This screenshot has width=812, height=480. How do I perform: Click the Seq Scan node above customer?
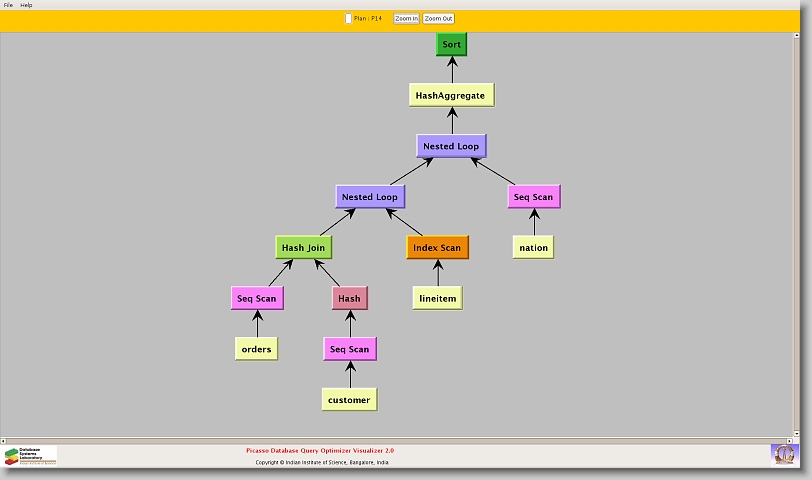[x=350, y=349]
